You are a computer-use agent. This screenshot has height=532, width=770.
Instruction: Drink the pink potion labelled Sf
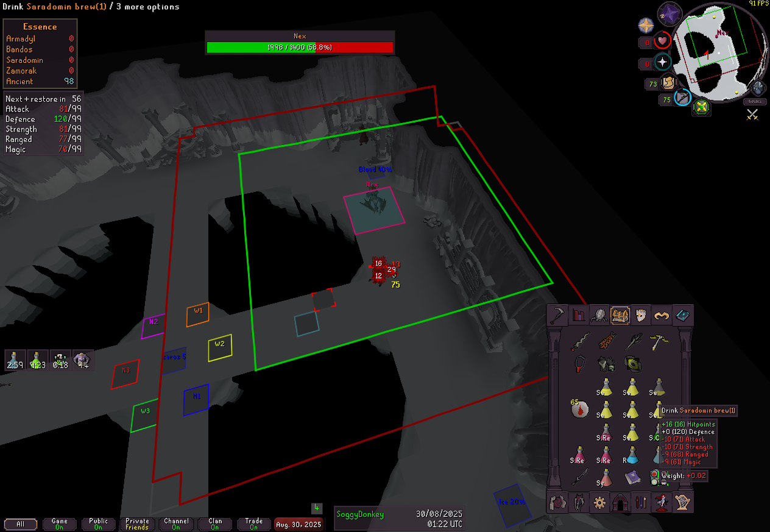click(606, 477)
